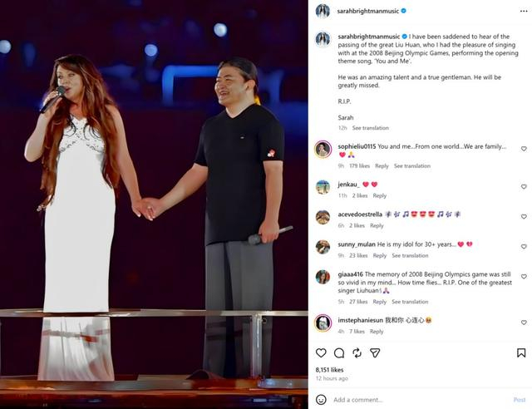
Task: Like sophieliu0115's comment
Action: click(524, 149)
